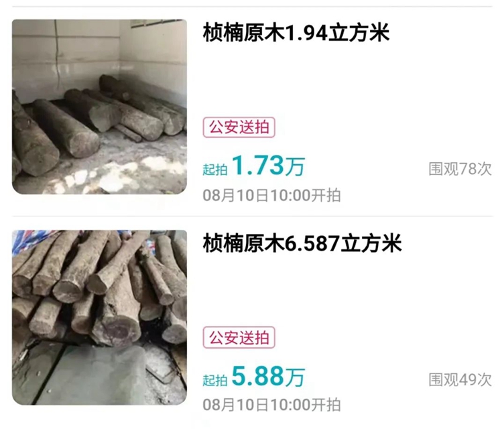Select the 5.88万 starting price

tap(268, 376)
